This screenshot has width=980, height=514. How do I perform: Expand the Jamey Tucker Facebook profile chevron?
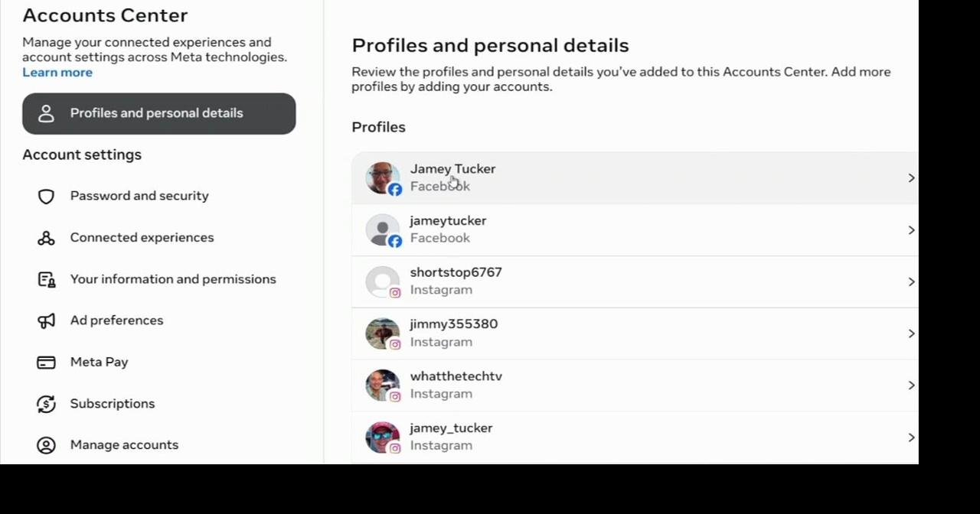911,178
